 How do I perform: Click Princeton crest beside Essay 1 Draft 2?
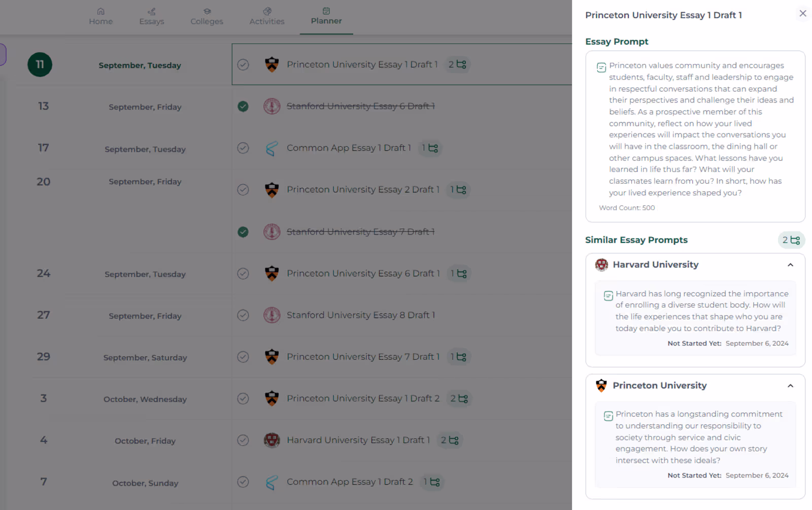[272, 398]
